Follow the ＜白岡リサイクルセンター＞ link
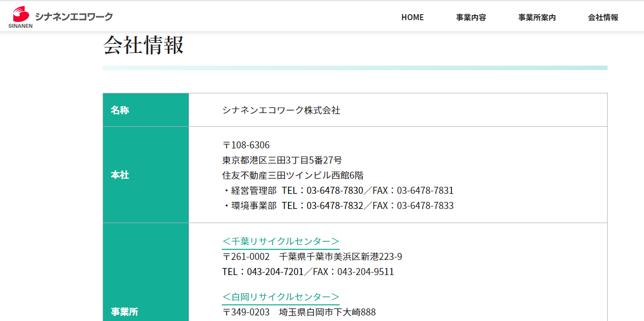The width and height of the screenshot is (644, 321). pos(281,297)
